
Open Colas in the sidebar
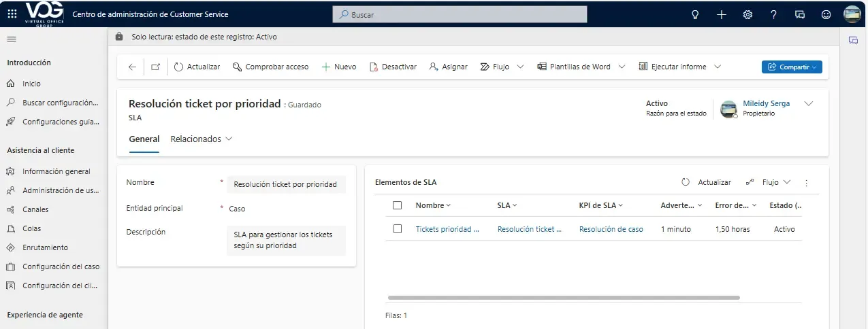point(32,228)
